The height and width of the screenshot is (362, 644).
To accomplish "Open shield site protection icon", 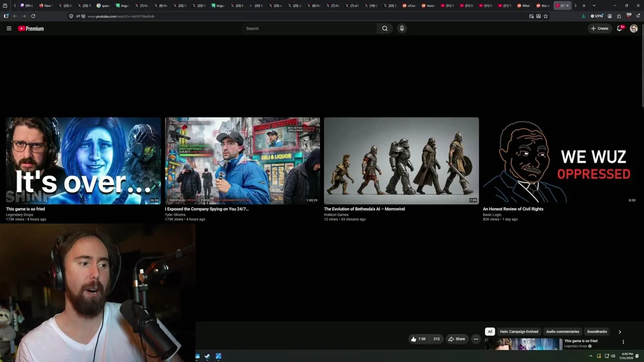I will [71, 16].
